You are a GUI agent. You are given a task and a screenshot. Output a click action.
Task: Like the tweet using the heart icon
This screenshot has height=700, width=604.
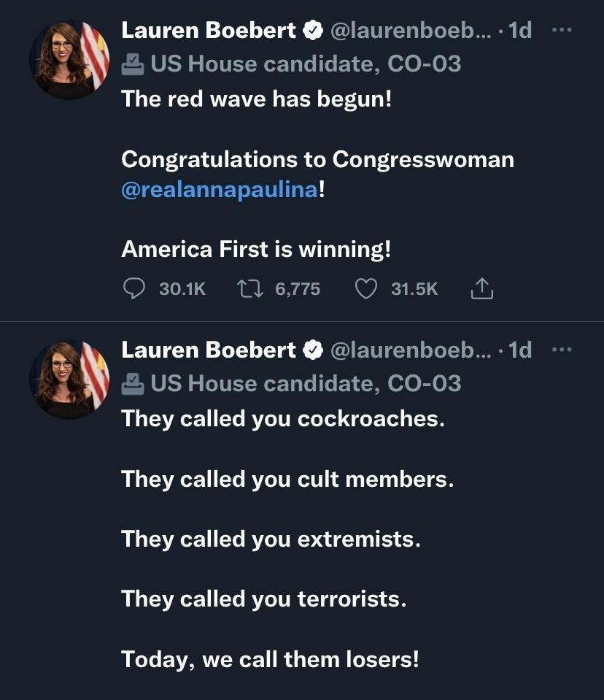pos(368,288)
